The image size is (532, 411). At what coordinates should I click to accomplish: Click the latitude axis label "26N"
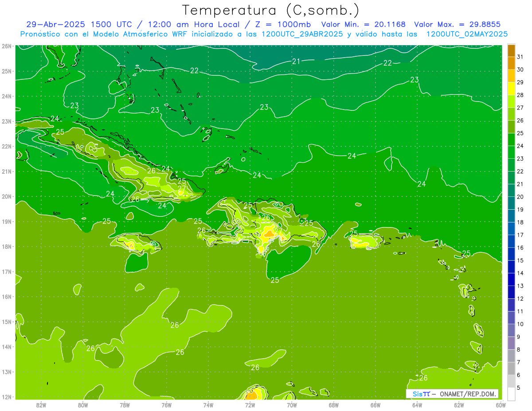[x=6, y=46]
